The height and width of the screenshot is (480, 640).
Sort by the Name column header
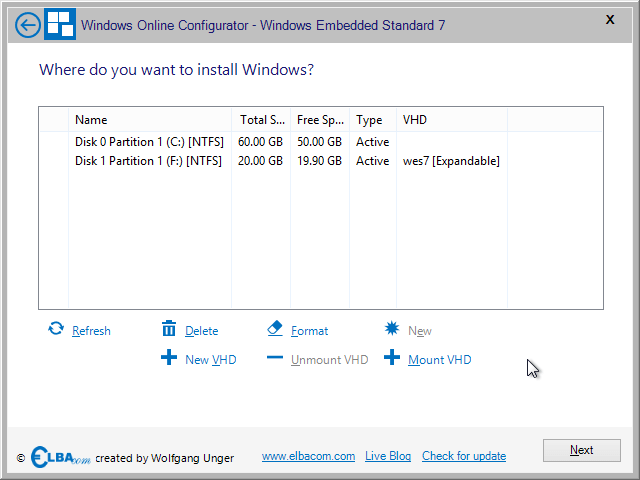pyautogui.click(x=150, y=120)
